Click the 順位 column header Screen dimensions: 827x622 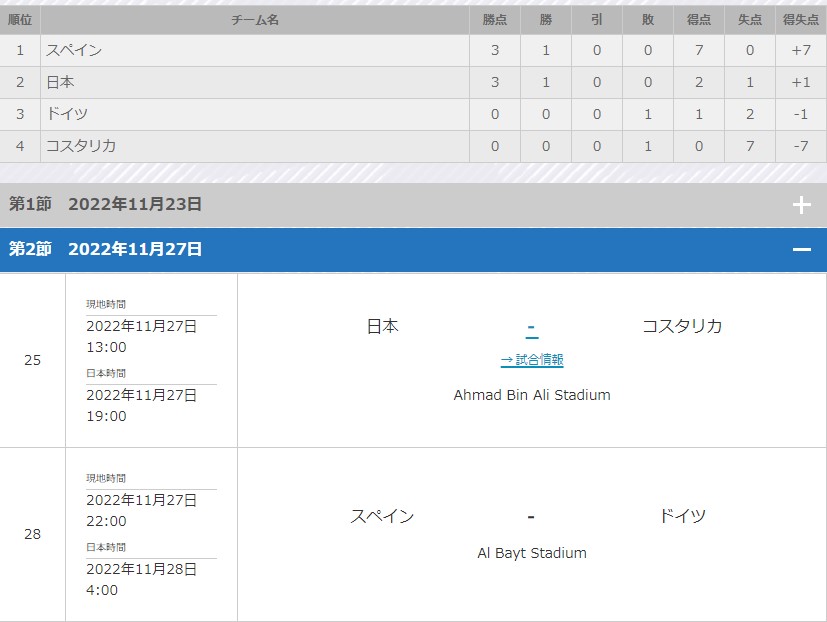20,20
